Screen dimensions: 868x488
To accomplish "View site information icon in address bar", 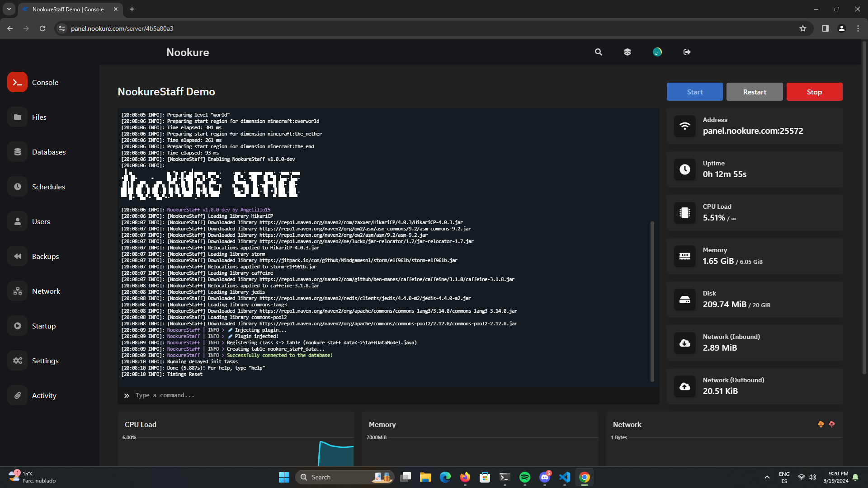I will 62,28.
